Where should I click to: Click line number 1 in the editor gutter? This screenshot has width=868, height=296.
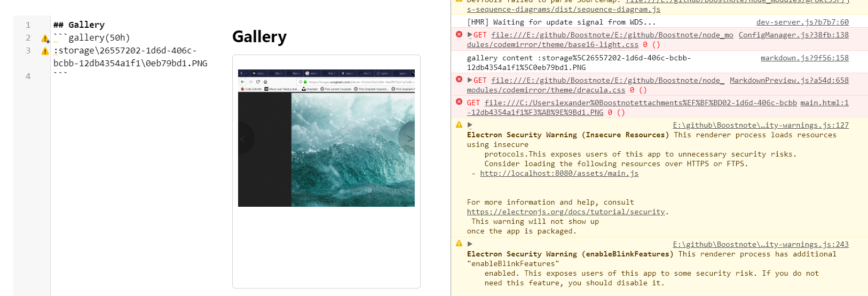28,25
